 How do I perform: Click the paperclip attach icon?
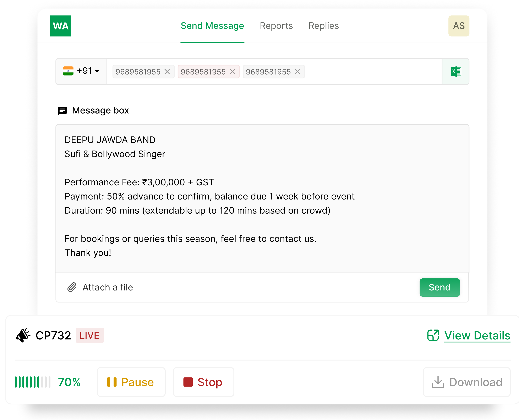coord(72,287)
